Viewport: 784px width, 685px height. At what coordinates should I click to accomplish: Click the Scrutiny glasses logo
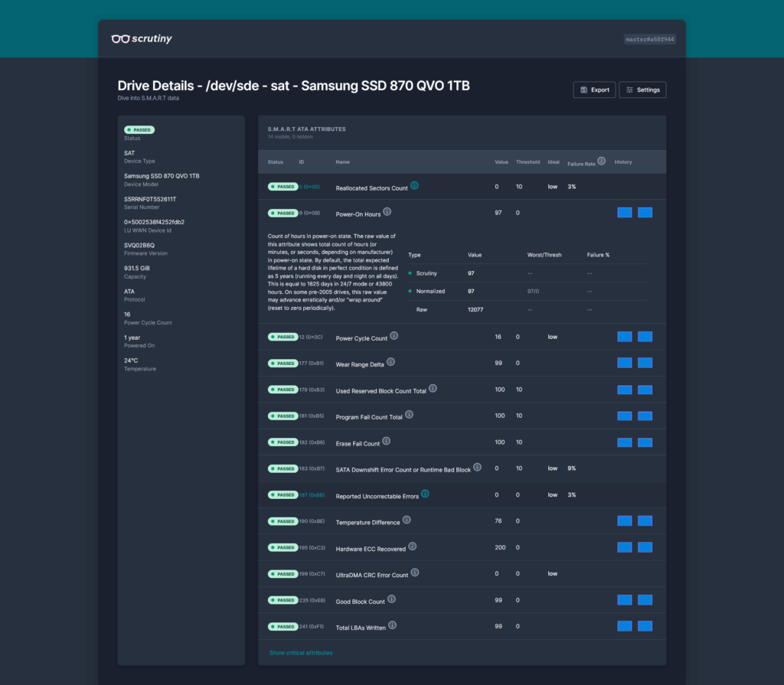142,38
